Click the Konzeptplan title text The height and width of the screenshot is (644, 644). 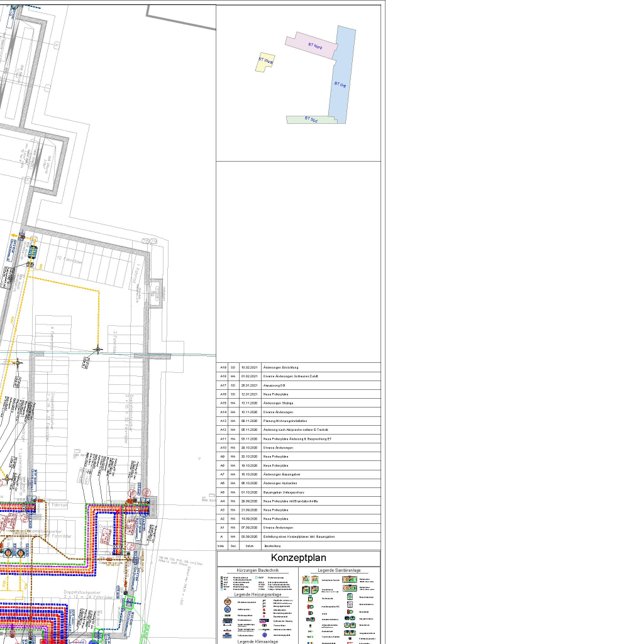298,558
